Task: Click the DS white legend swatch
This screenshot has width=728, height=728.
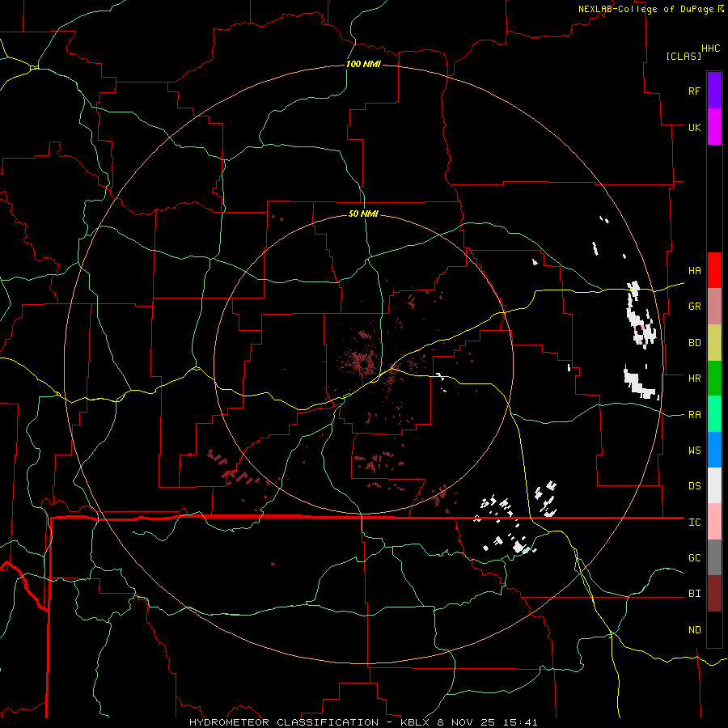Action: click(x=714, y=485)
